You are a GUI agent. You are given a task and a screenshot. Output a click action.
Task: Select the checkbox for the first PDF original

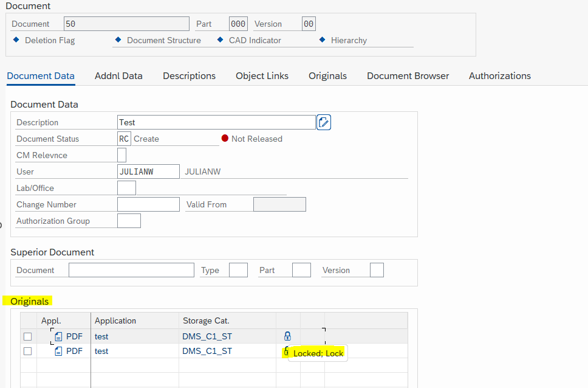[27, 336]
